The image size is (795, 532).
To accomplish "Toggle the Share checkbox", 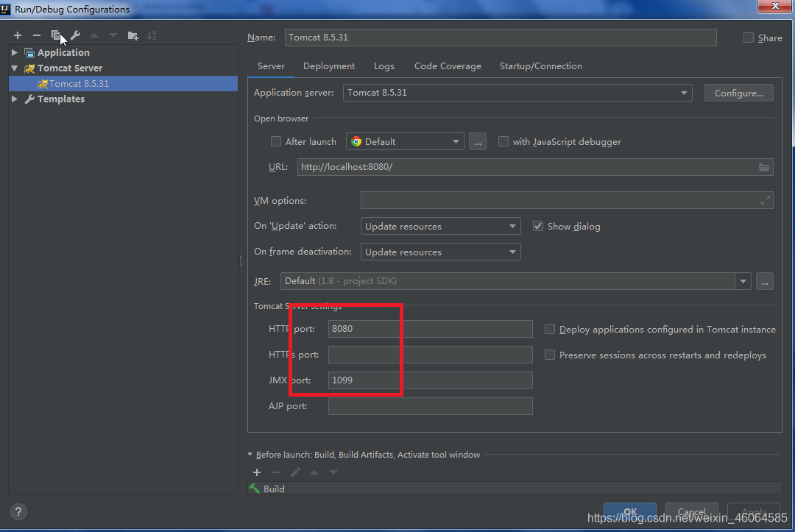I will [749, 38].
